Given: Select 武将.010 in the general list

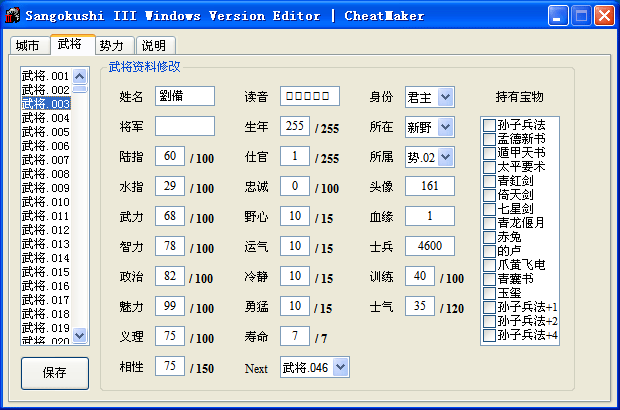Looking at the screenshot, I should (x=46, y=202).
